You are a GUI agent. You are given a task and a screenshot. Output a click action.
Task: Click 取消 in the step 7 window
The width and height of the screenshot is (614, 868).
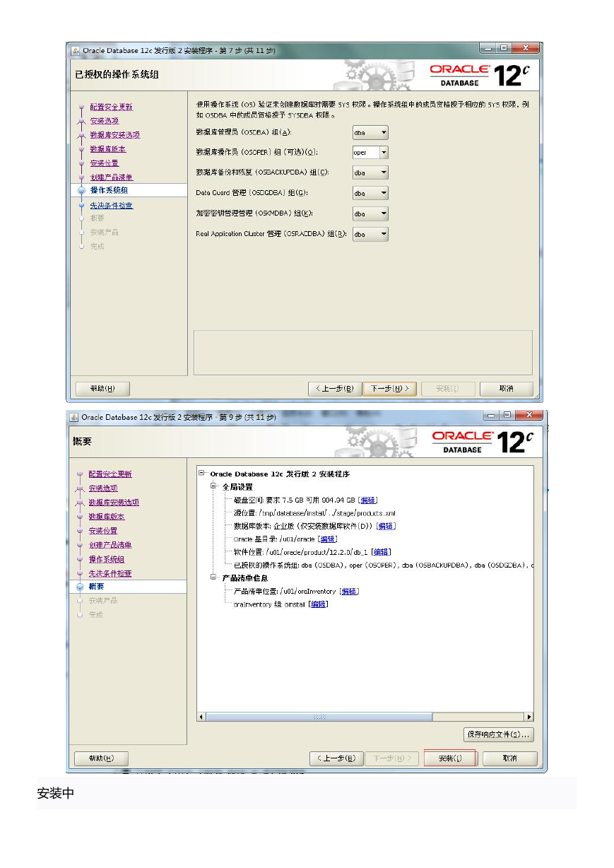[506, 389]
